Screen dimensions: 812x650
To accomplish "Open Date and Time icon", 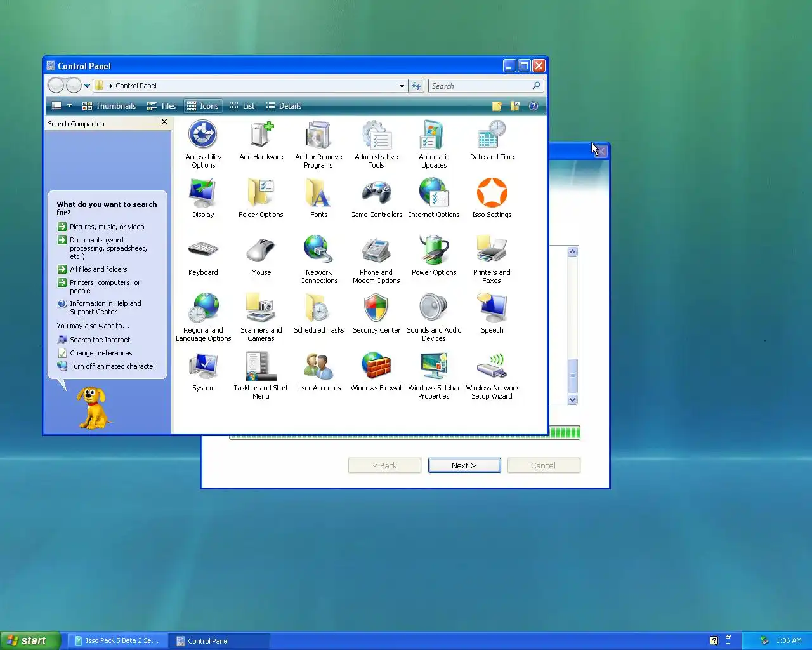I will tap(492, 141).
